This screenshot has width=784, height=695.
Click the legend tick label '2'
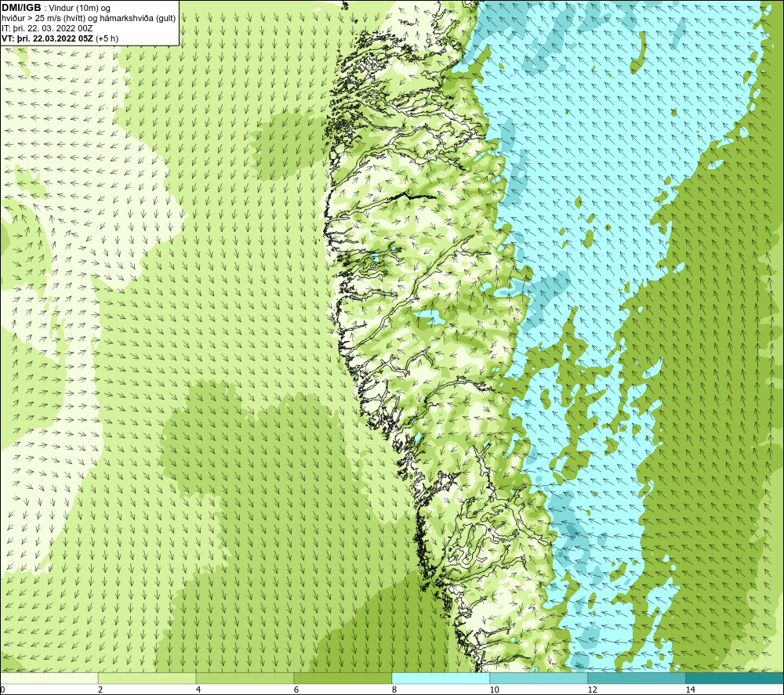[x=100, y=690]
